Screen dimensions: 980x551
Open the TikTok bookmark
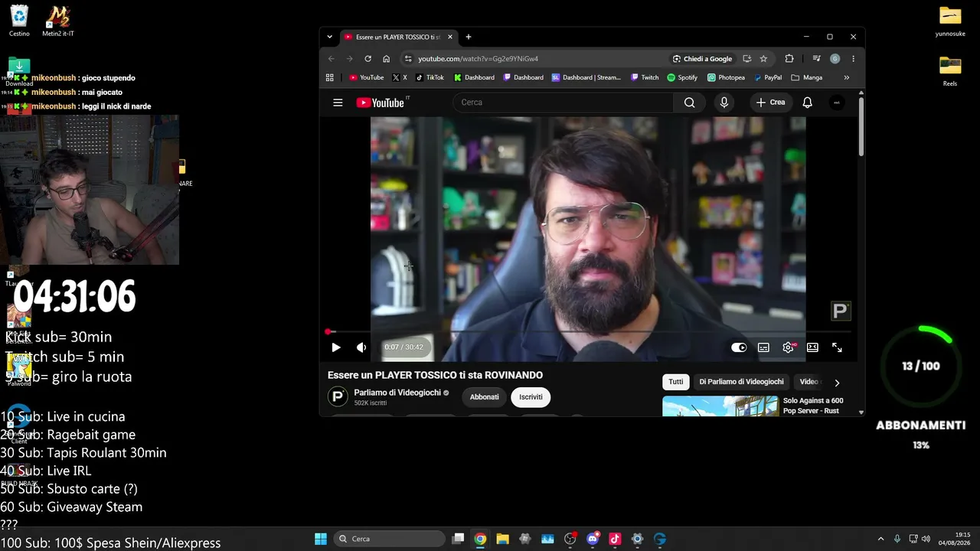[430, 77]
